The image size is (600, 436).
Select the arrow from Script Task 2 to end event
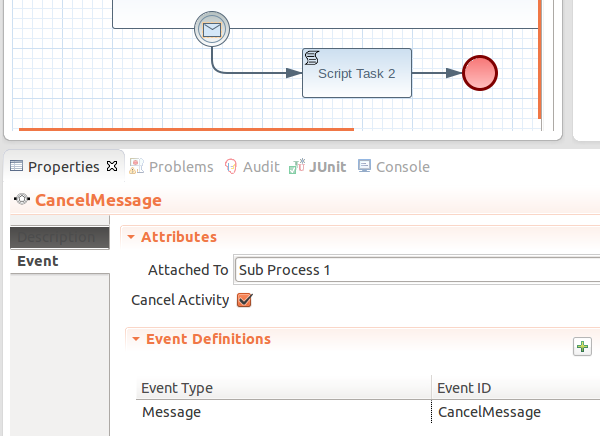click(436, 73)
